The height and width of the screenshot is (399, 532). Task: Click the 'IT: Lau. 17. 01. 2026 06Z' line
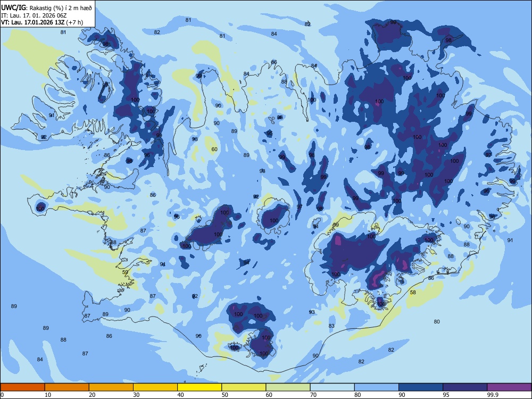point(34,15)
